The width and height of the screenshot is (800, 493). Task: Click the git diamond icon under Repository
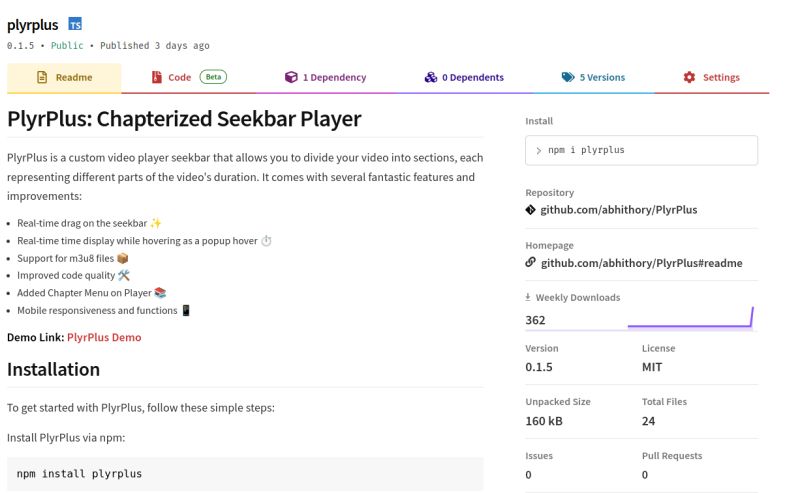point(530,210)
